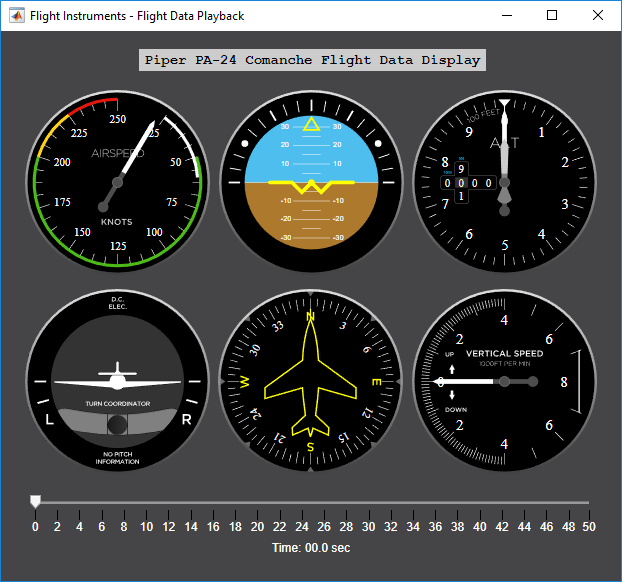Click slider track at the 50 second mark

pos(589,503)
